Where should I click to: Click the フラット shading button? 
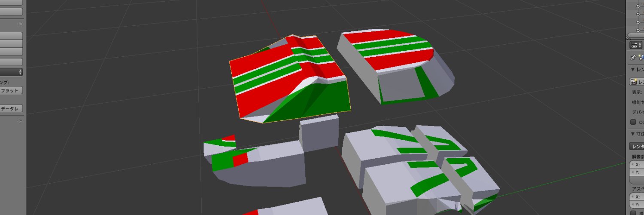click(11, 91)
